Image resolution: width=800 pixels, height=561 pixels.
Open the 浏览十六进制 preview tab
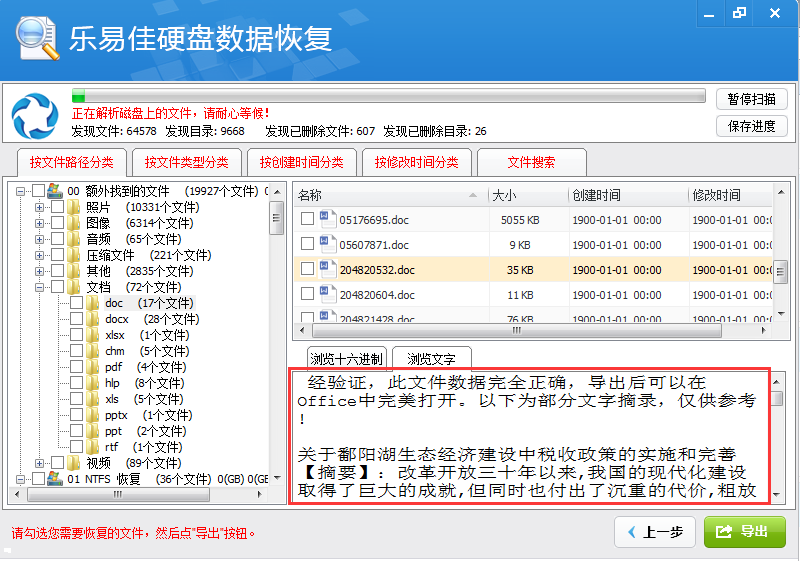(346, 359)
